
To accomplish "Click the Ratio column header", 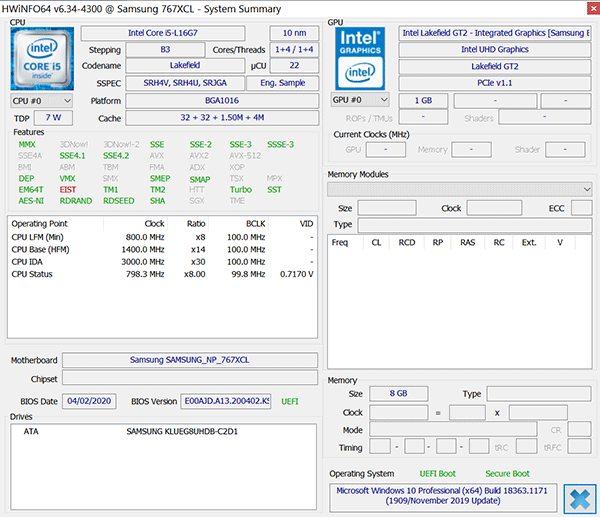I will click(196, 224).
